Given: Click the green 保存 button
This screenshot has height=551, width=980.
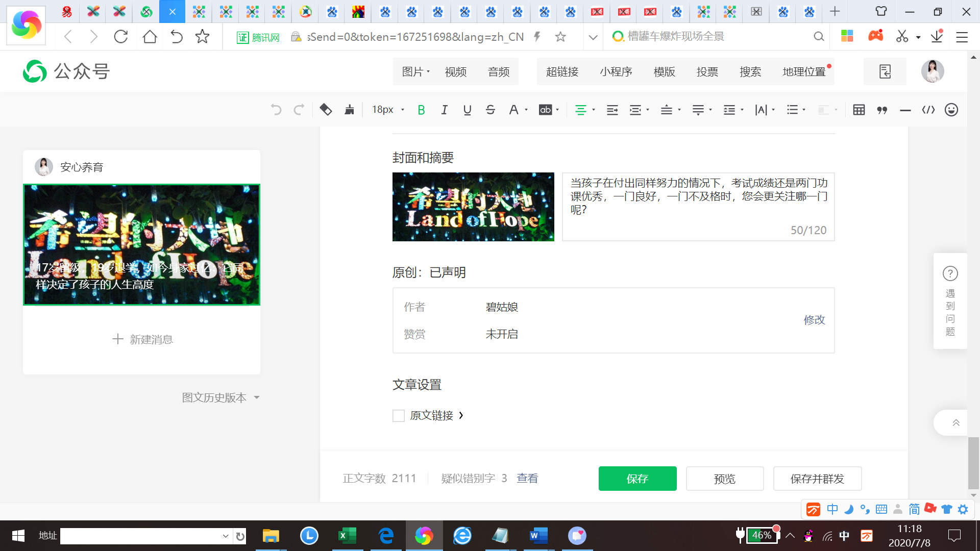Looking at the screenshot, I should [x=638, y=479].
